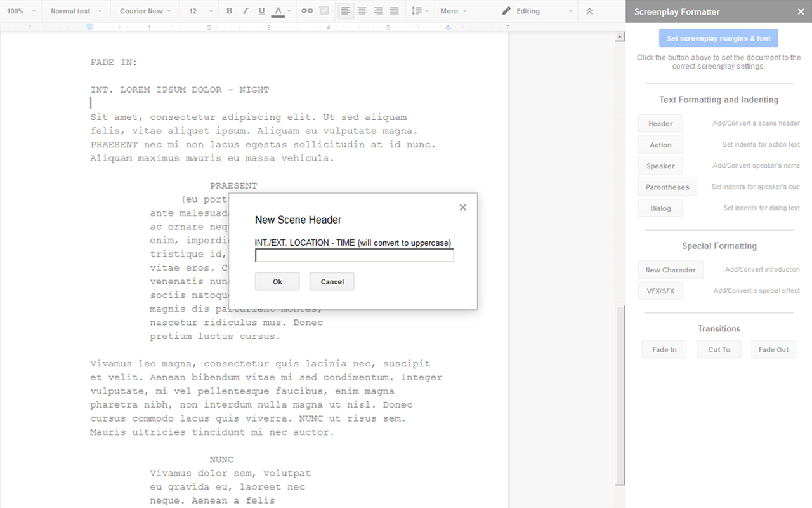Open the Editing mode dropdown arrow

[570, 11]
